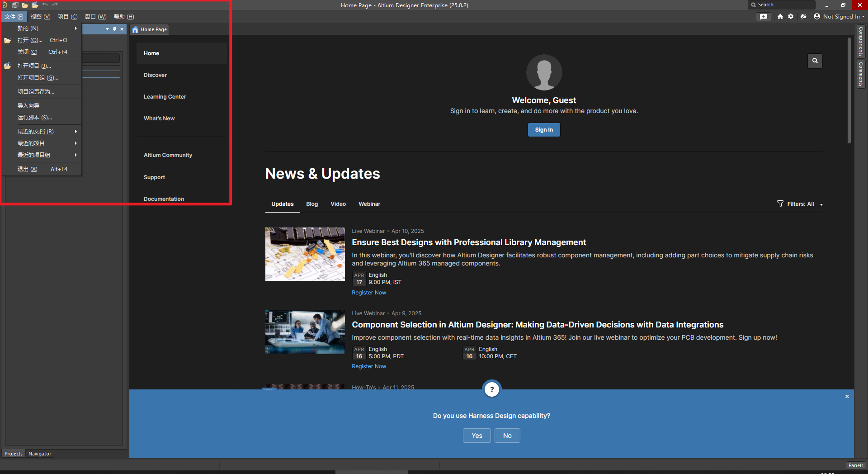Select 打开项目 (J)... menu entry
The image size is (868, 474).
point(42,66)
